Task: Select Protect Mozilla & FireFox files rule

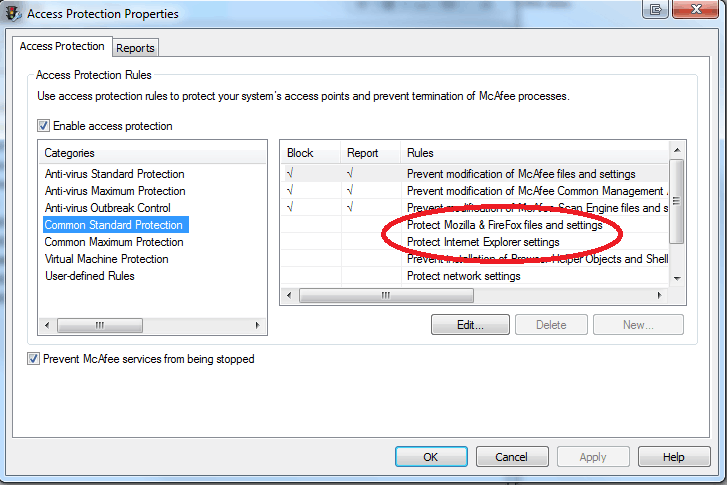Action: [504, 225]
